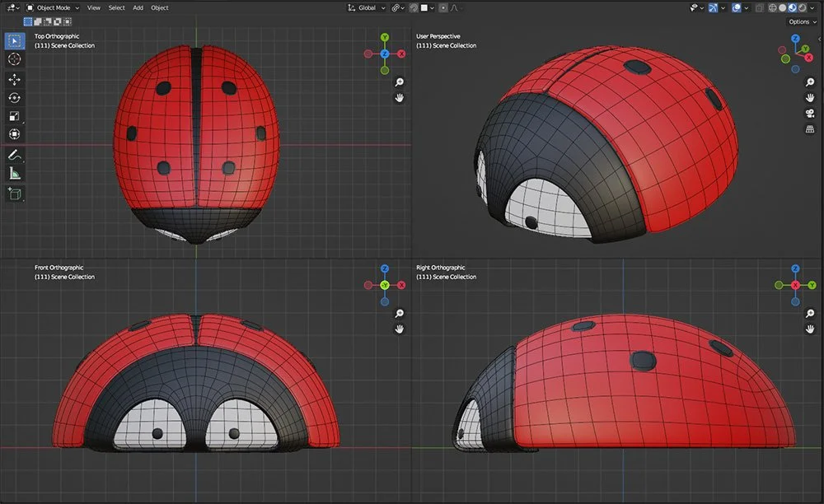Switch to Rendered viewport shading
The image size is (824, 504).
(x=802, y=7)
